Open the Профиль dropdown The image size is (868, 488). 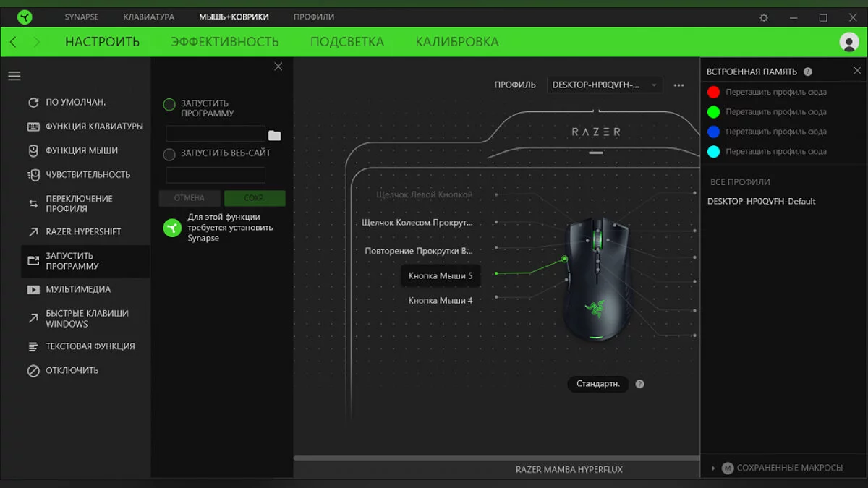[605, 85]
